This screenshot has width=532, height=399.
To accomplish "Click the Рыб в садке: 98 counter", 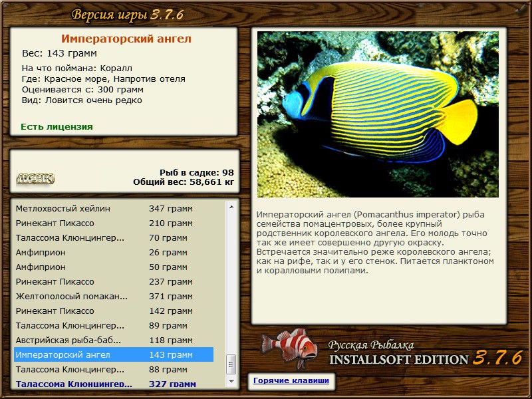I will point(197,173).
